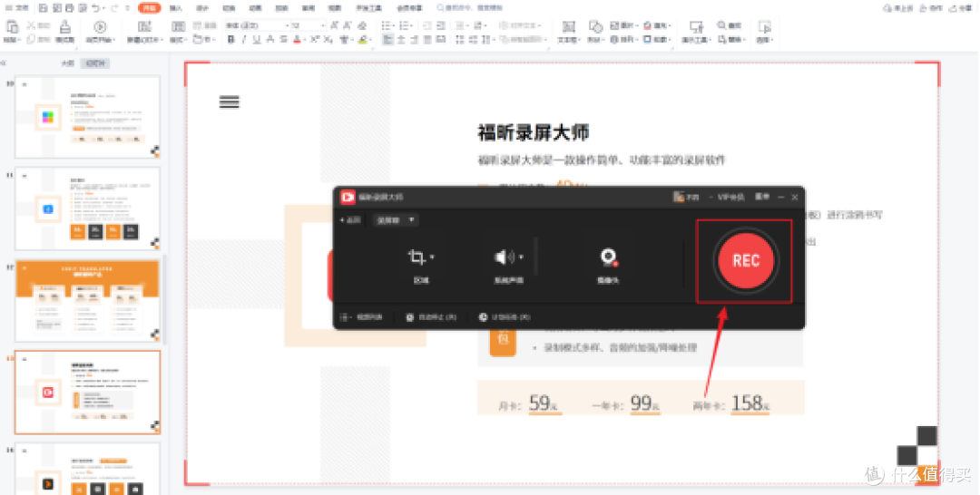980x495 pixels.
Task: Toggle superscript formatting
Action: (314, 39)
